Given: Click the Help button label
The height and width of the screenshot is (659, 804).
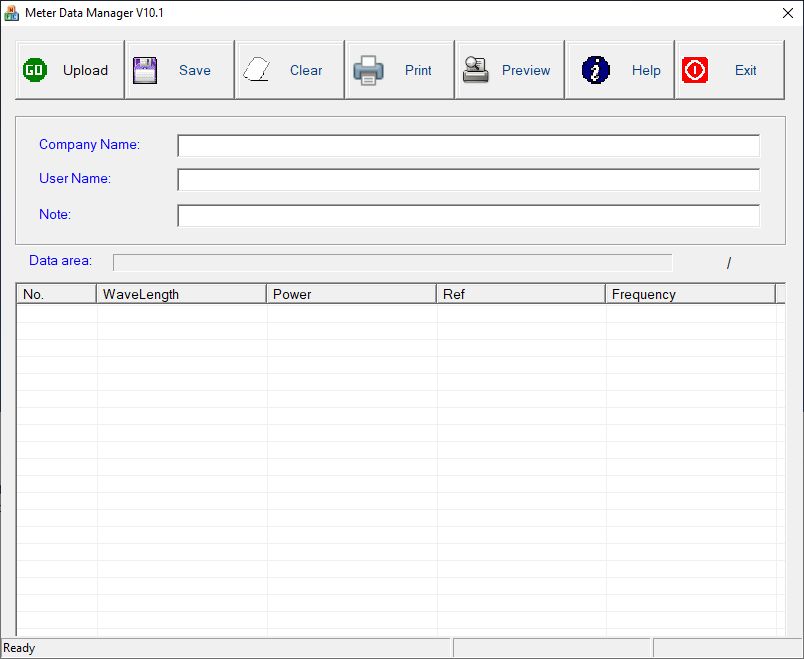Looking at the screenshot, I should pos(646,70).
